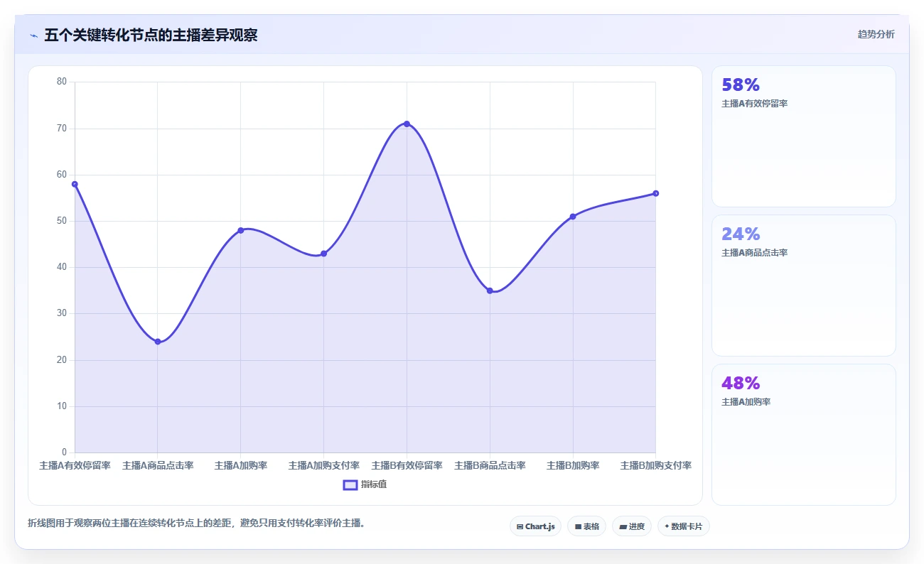Click the x-axis label 主播A加购率
Viewport: 924px width, 564px height.
tap(241, 466)
